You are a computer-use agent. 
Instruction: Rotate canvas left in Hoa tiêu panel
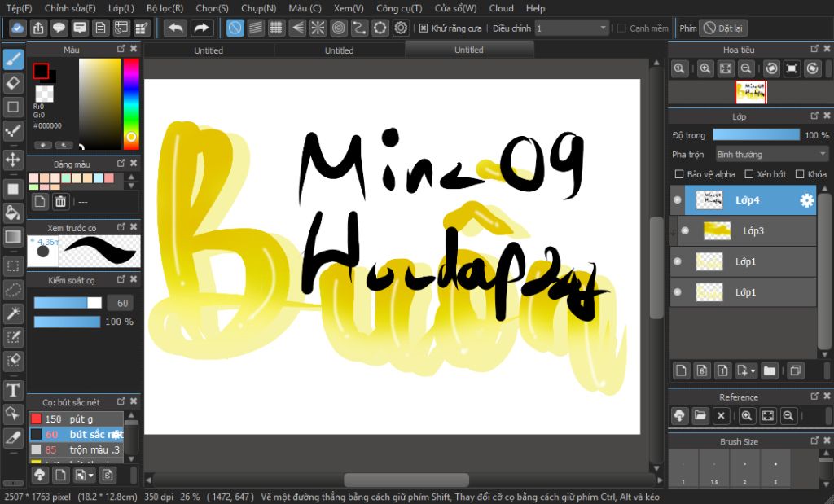pos(772,68)
